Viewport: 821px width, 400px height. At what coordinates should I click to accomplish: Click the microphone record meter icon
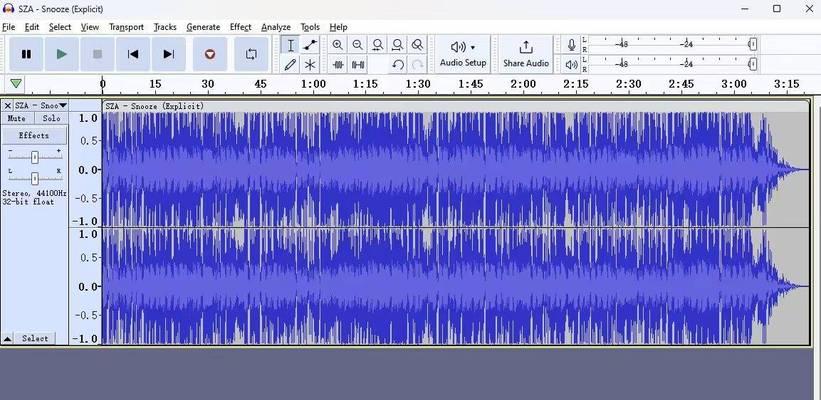tap(572, 45)
